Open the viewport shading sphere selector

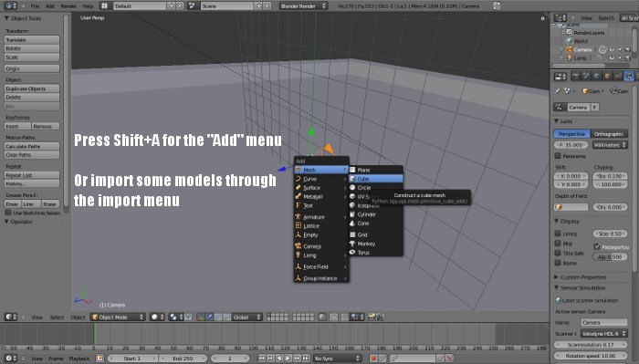pyautogui.click(x=157, y=317)
